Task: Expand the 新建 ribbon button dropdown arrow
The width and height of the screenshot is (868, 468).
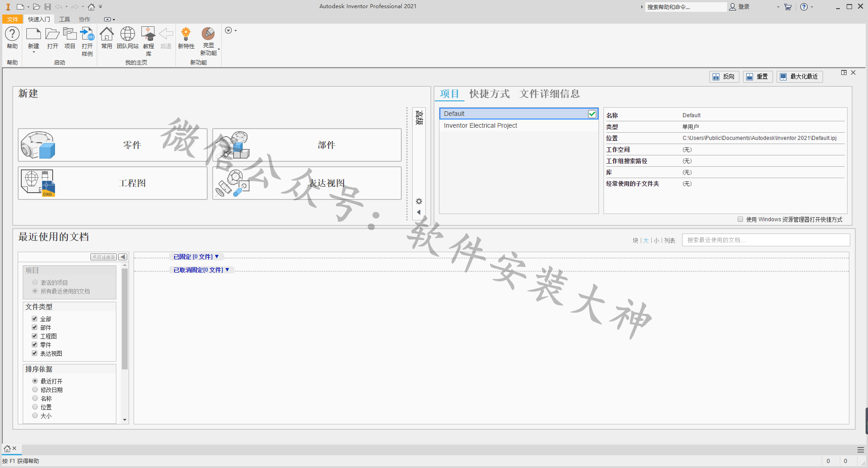Action: click(x=34, y=52)
